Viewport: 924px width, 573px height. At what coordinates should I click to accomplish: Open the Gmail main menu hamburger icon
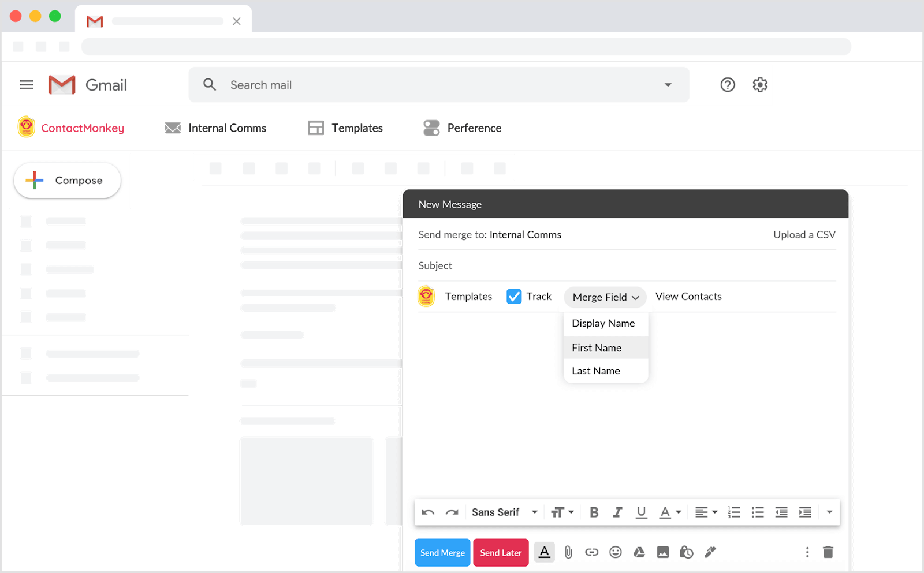click(27, 85)
